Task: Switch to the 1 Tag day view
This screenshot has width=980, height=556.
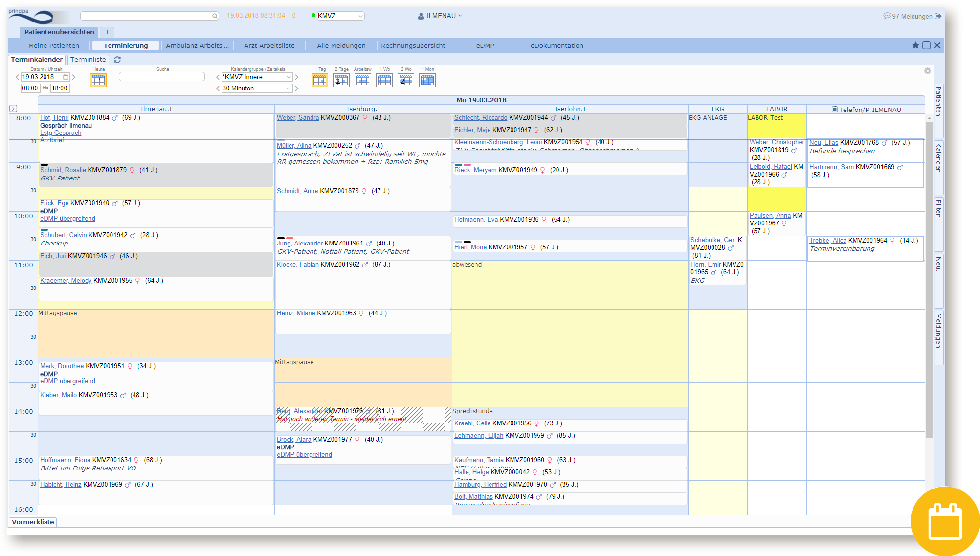Action: click(320, 80)
